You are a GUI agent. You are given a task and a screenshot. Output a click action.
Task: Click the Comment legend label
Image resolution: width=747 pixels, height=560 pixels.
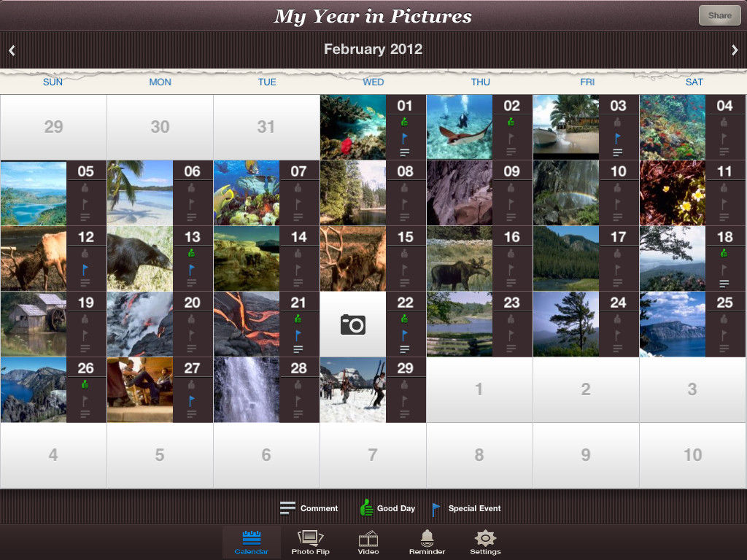pos(319,508)
